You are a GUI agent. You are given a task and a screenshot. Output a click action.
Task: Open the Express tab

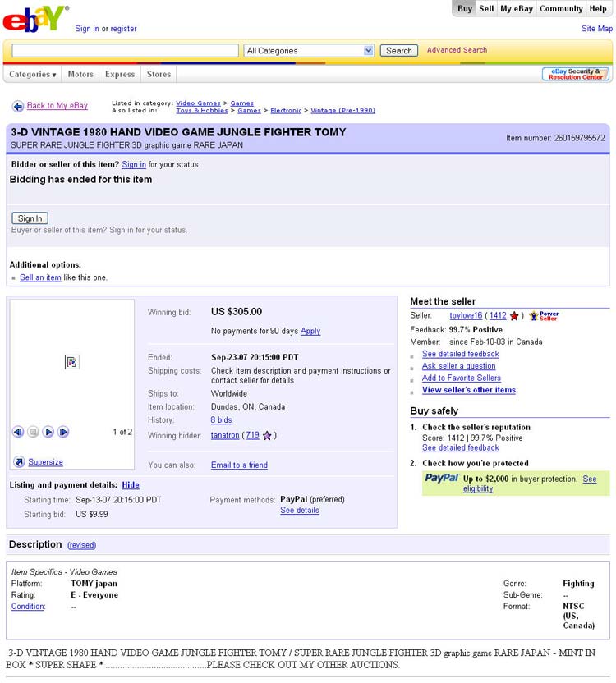pos(120,74)
